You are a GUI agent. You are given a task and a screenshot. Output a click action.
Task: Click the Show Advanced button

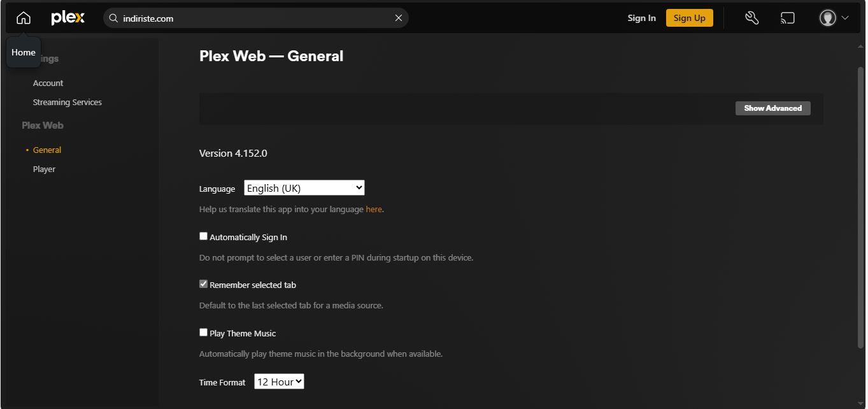[x=772, y=108]
